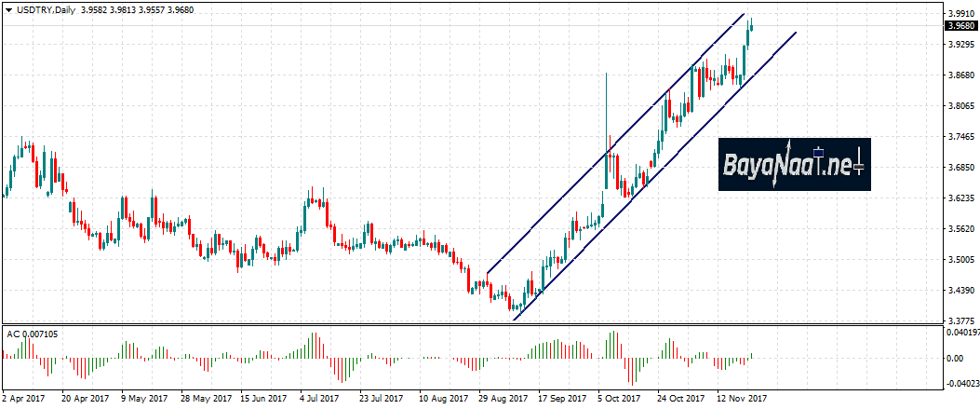Click the 12 Nov 2017 date label
Screen dimensions: 980x409
[x=742, y=396]
